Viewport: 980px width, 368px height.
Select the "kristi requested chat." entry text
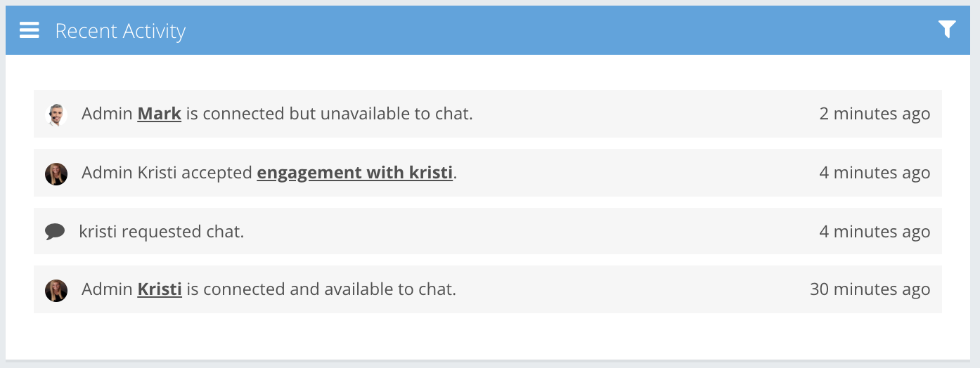click(162, 232)
